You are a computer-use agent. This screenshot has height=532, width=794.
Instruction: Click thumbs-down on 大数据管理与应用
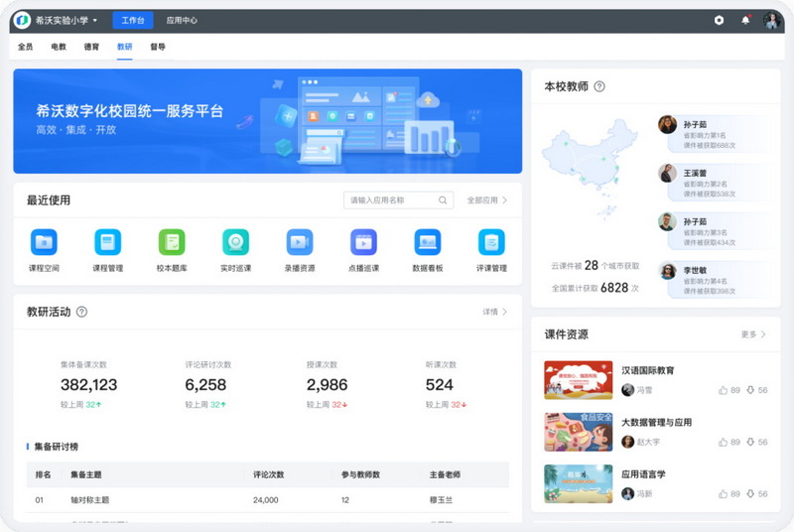point(750,442)
